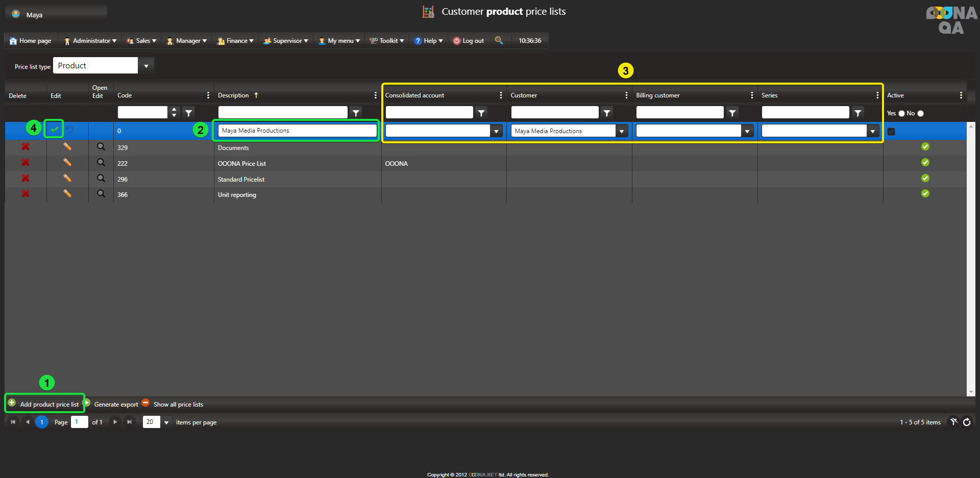980x478 pixels.
Task: Open edit magnifier for Standard Pricelist
Action: click(101, 178)
